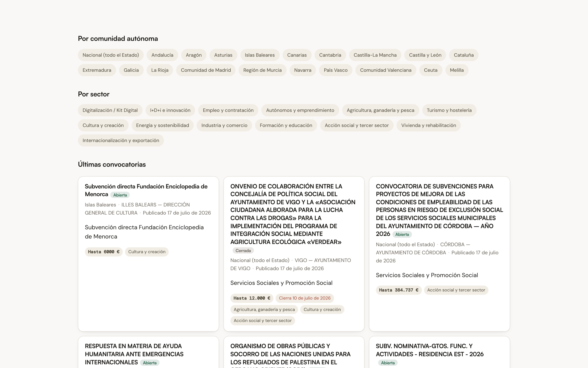Image resolution: width=588 pixels, height=368 pixels.
Task: Select Agricultura, ganadería y pesca sector chip
Action: pyautogui.click(x=381, y=110)
